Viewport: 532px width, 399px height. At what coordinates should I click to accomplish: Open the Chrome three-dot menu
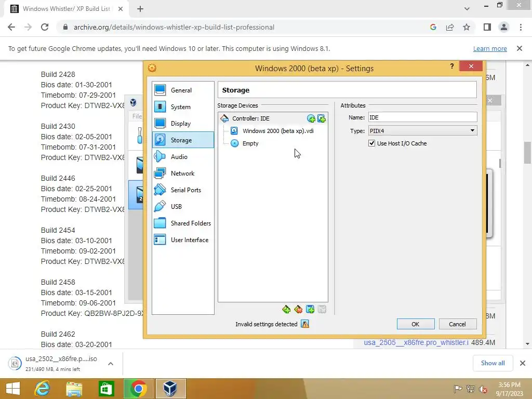click(521, 27)
